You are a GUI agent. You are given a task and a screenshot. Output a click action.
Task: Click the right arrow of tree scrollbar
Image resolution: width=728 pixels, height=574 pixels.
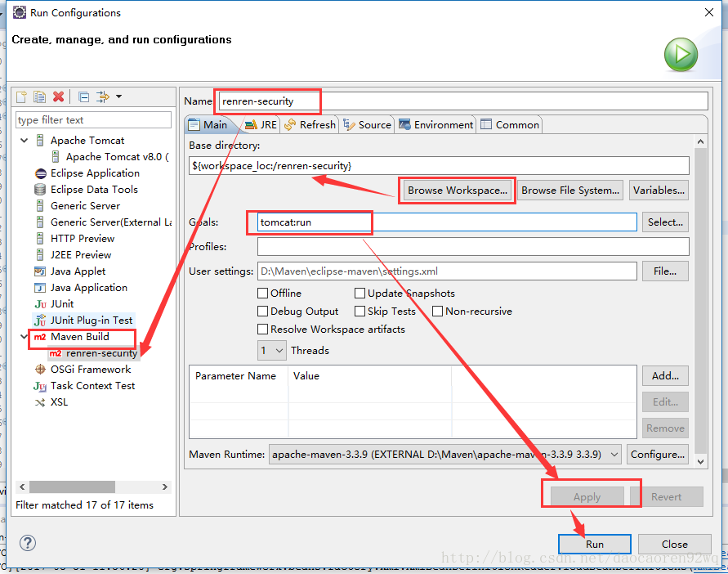pyautogui.click(x=165, y=487)
